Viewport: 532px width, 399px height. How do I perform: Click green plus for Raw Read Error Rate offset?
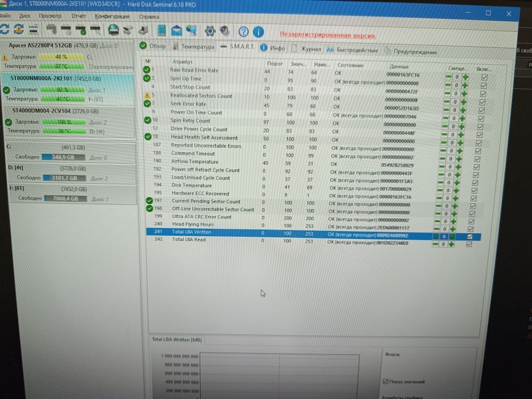click(x=465, y=77)
